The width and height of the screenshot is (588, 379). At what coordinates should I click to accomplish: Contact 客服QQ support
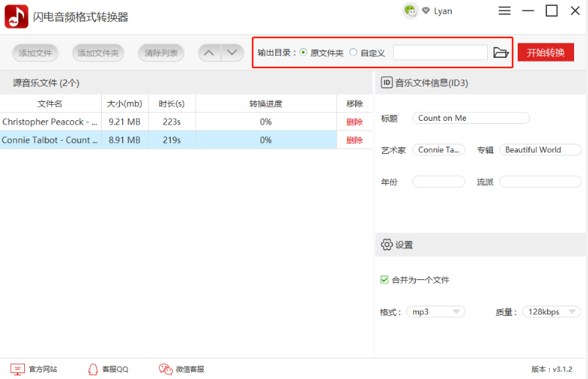pos(108,369)
